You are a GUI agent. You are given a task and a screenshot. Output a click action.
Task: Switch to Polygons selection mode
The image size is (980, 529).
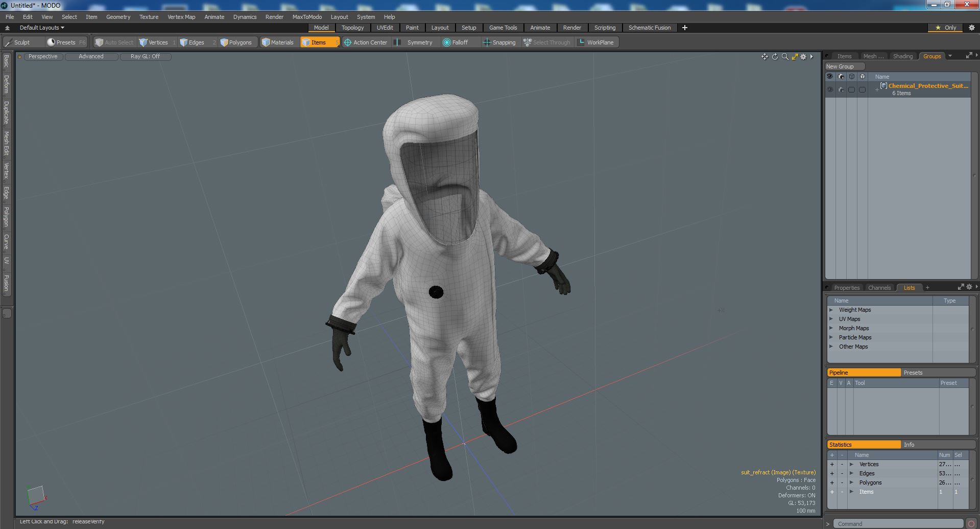click(239, 42)
